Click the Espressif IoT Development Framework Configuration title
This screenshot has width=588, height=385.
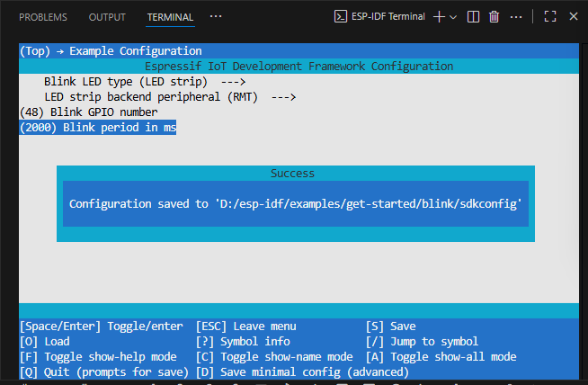click(x=298, y=67)
